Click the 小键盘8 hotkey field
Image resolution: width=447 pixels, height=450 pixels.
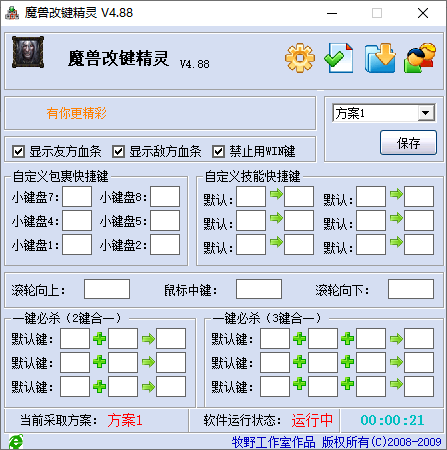(x=165, y=197)
